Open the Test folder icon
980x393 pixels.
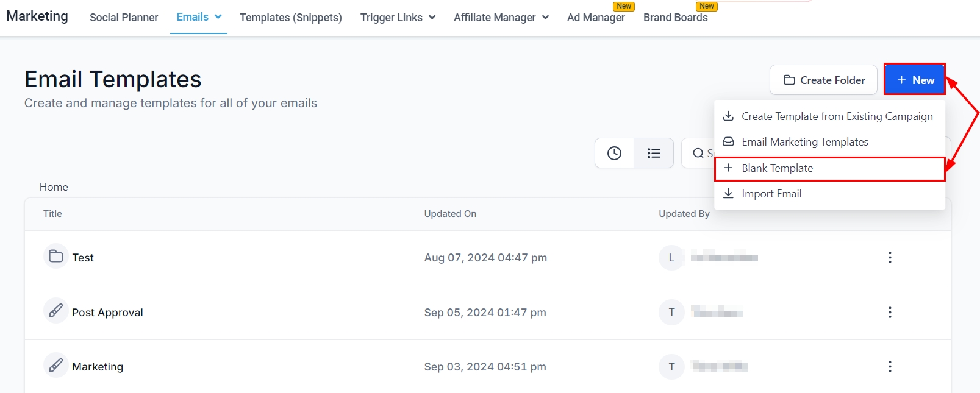pos(56,257)
